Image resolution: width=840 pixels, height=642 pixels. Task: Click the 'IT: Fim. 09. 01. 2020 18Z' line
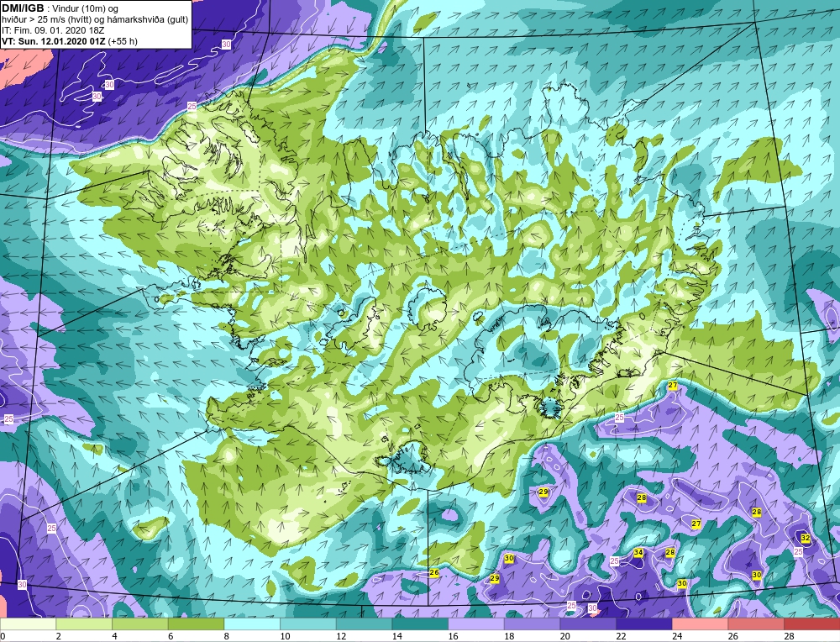click(x=53, y=30)
